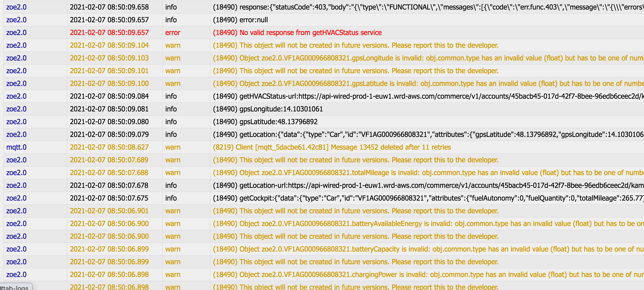644x290 pixels.
Task: Click timestamp 2021-02-07 08:50:09.658
Action: [109, 7]
